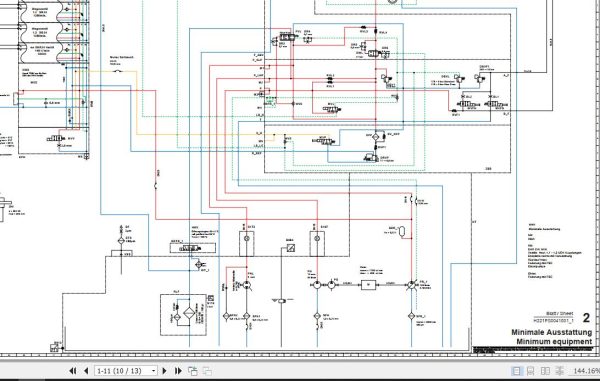Click the go to next view icon

pyautogui.click(x=207, y=371)
